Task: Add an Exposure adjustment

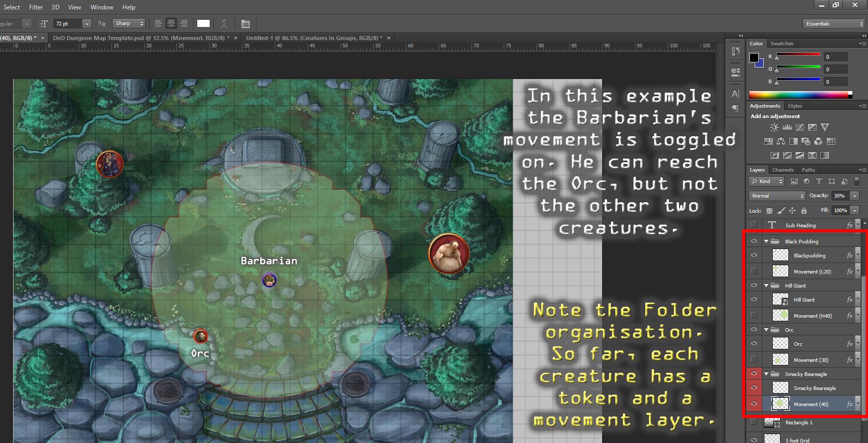Action: pyautogui.click(x=812, y=127)
